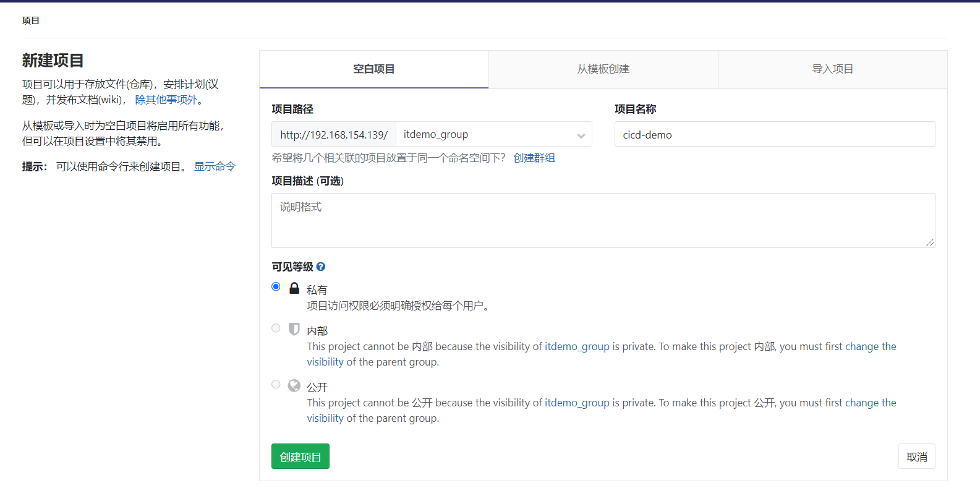Focus the 项目名称 field containing cicd-demo
This screenshot has width=980, height=501.
tap(775, 134)
